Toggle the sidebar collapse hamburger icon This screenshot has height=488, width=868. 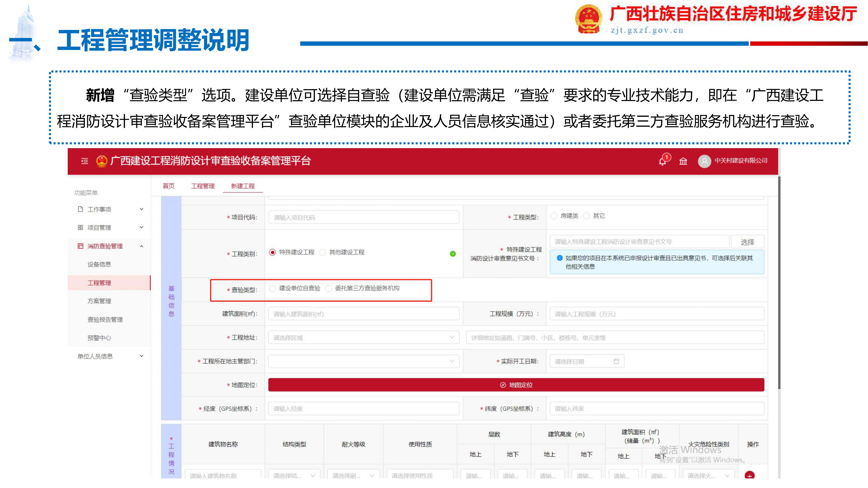pos(85,161)
